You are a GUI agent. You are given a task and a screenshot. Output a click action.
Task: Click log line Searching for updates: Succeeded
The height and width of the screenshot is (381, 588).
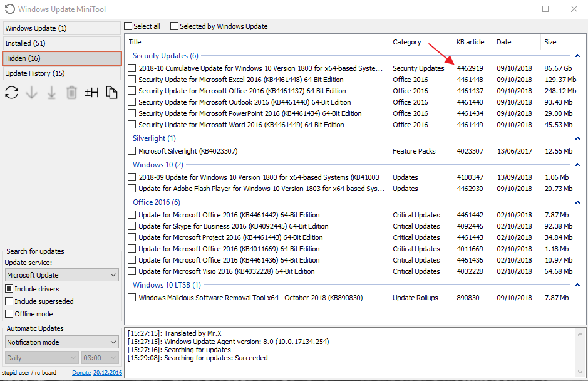[198, 358]
